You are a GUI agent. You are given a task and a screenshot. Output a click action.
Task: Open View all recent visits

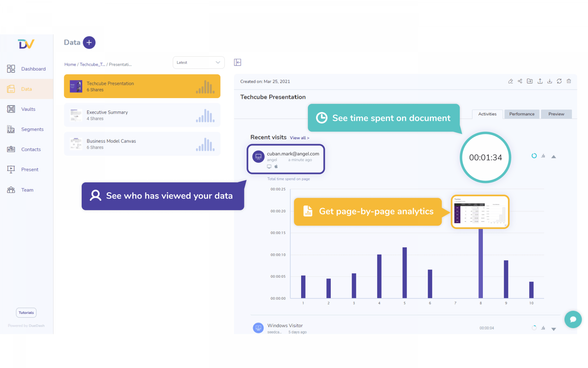(299, 138)
